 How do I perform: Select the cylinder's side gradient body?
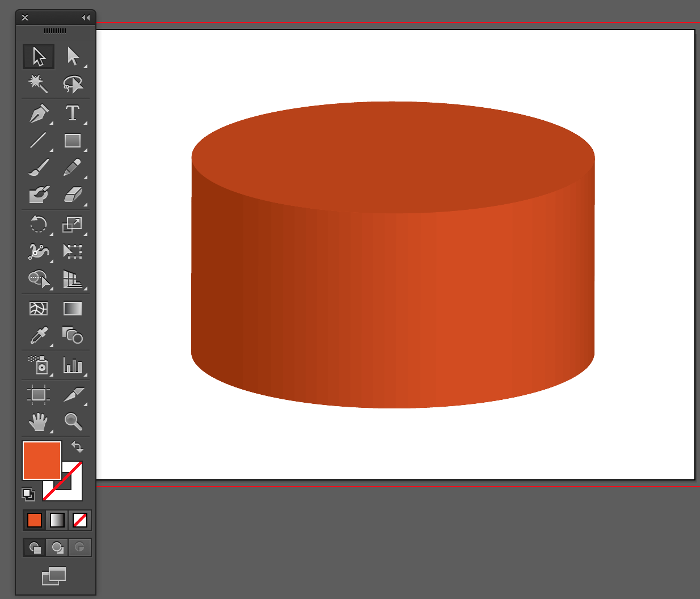[x=393, y=312]
